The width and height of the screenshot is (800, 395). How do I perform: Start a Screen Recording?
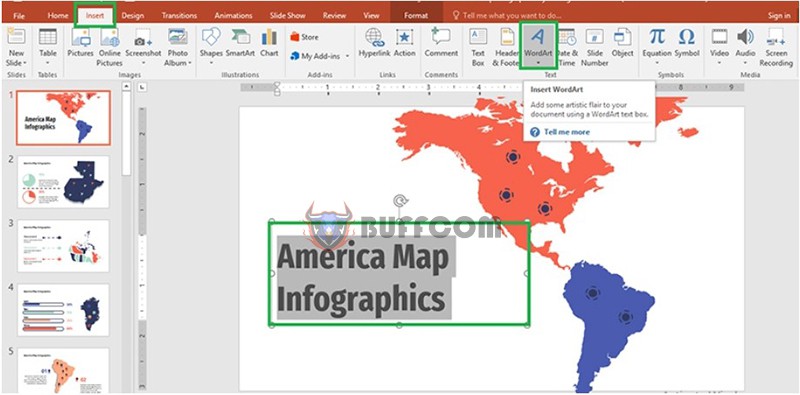coord(776,47)
